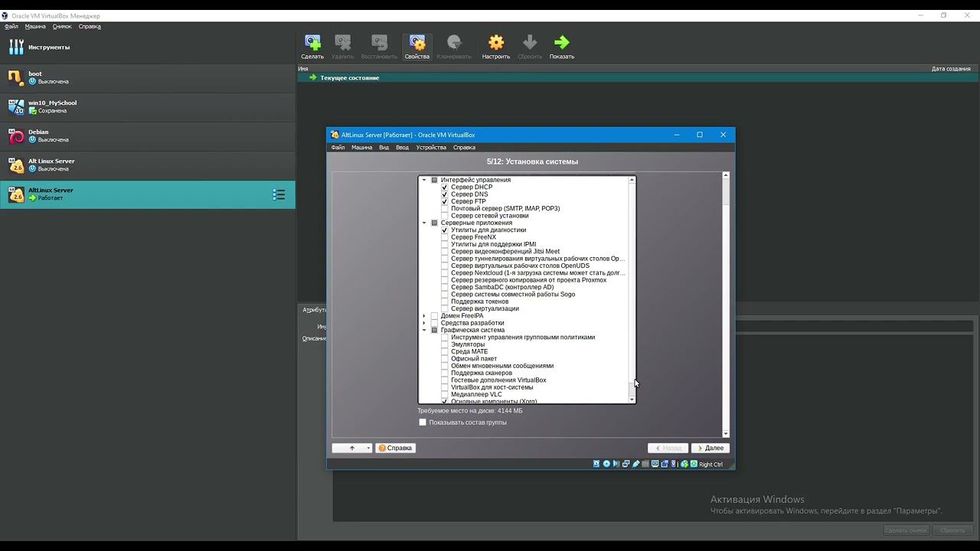Open the Машина menu in VM window
Image resolution: width=980 pixels, height=551 pixels.
(x=361, y=147)
